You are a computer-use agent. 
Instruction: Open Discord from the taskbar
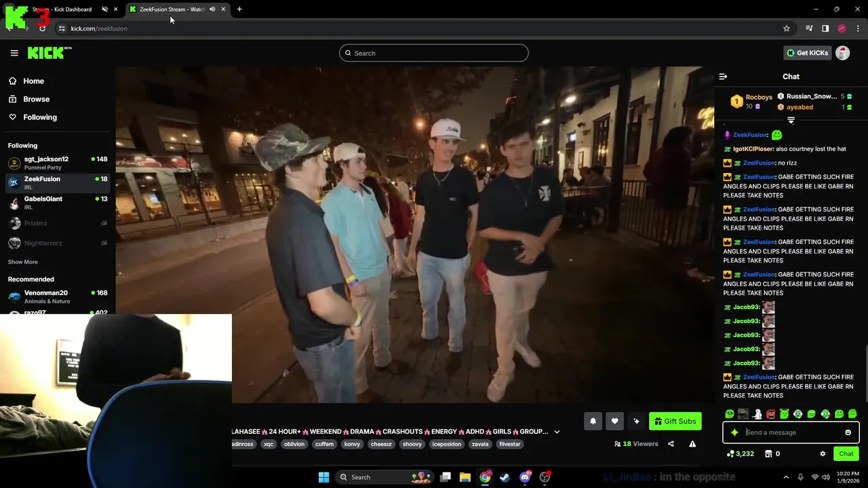(x=525, y=477)
